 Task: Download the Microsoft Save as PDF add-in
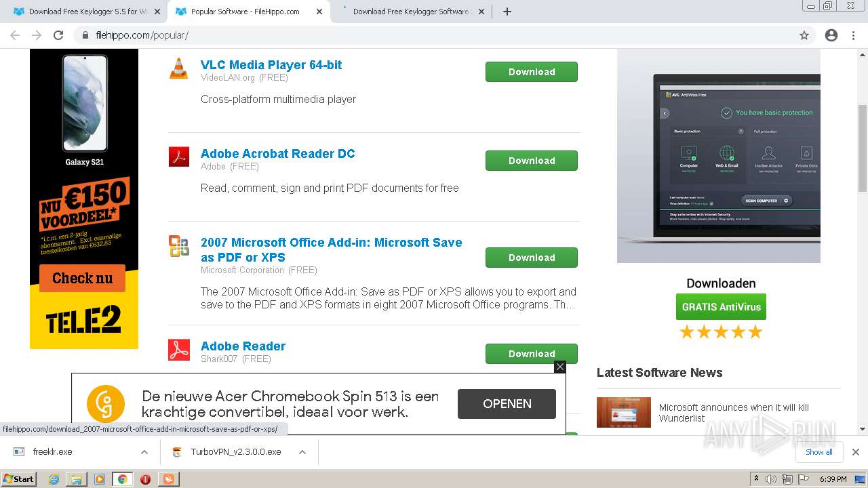532,258
